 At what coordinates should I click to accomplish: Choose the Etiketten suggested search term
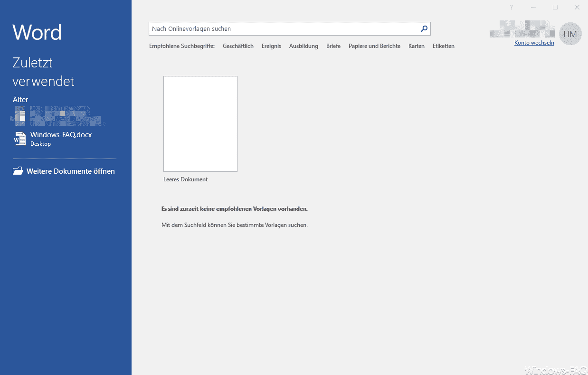444,46
